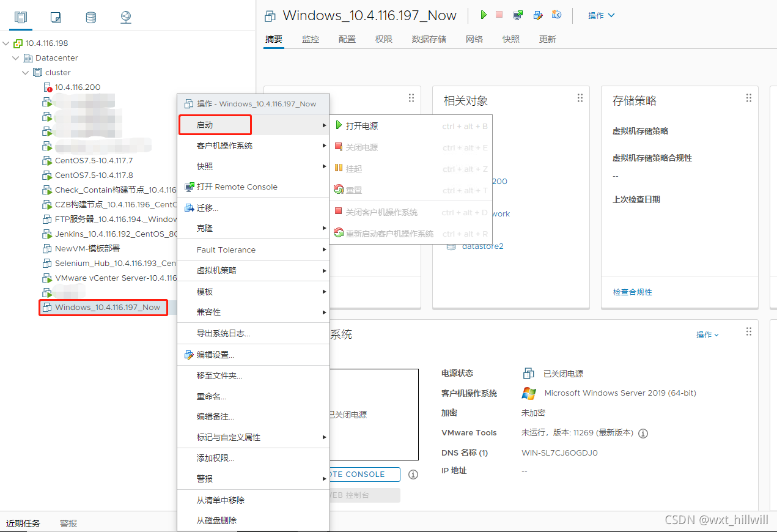Viewport: 777px width, 532px height.
Task: Switch to the 监控 tab
Action: click(x=311, y=39)
